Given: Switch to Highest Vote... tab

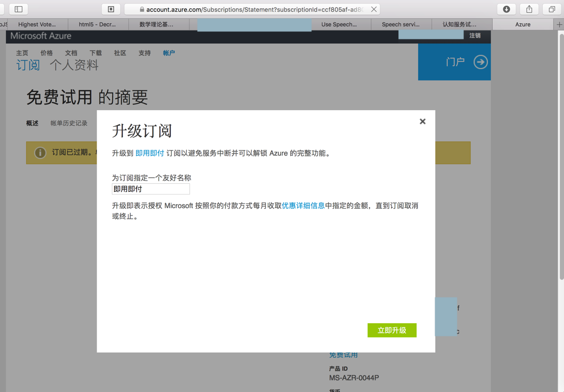Looking at the screenshot, I should (x=37, y=24).
